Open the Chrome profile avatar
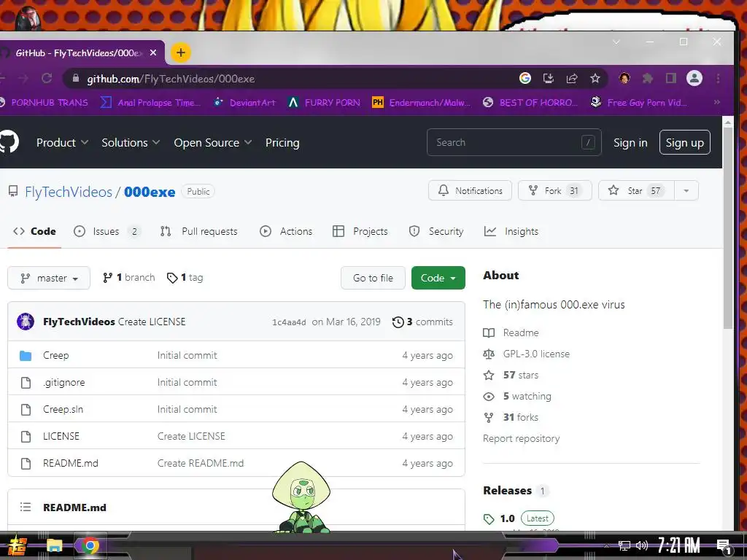This screenshot has height=560, width=747. pos(694,78)
